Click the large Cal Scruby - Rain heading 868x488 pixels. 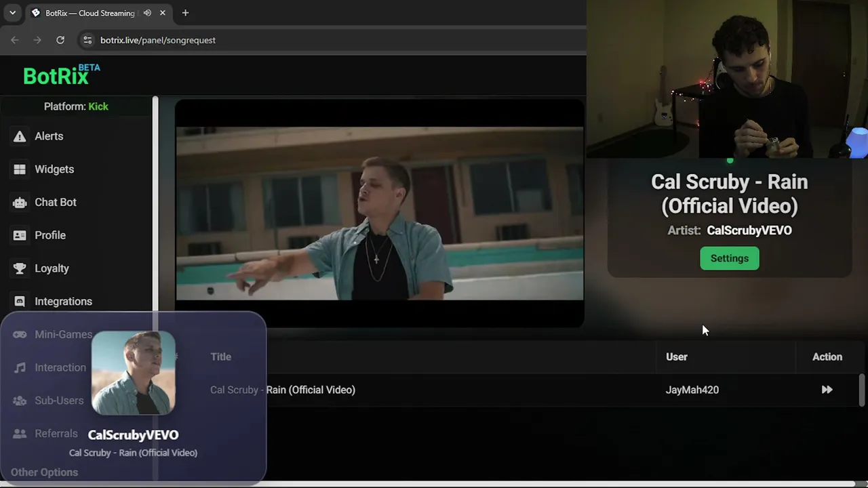(x=730, y=194)
